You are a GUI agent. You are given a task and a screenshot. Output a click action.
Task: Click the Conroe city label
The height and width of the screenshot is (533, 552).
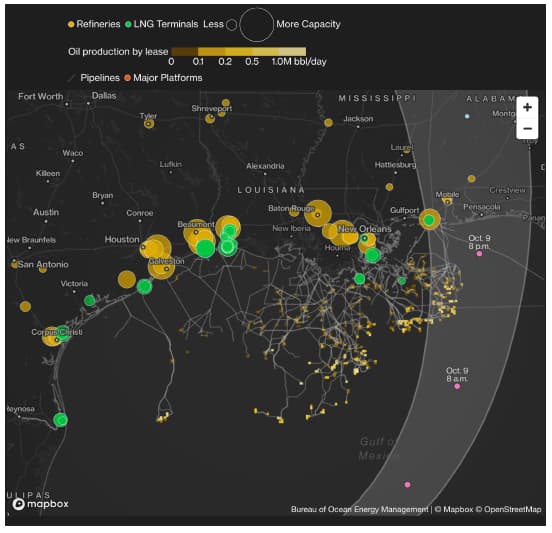pyautogui.click(x=139, y=213)
